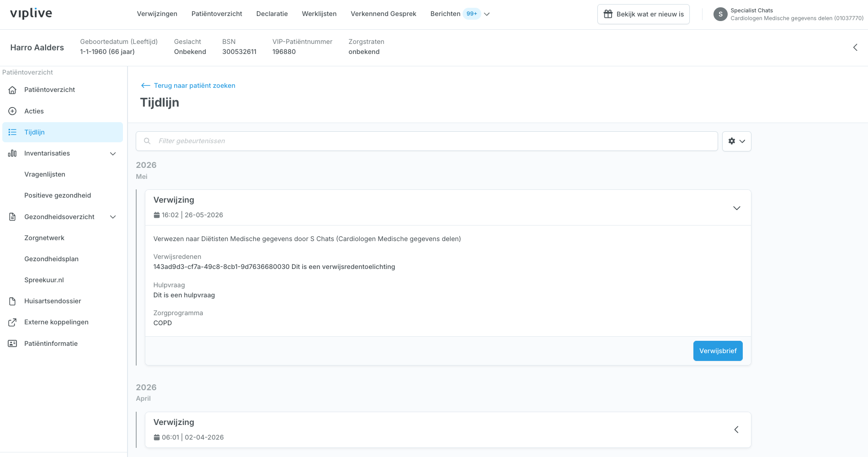Click the Specialist Chats avatar
868x457 pixels.
pos(720,14)
